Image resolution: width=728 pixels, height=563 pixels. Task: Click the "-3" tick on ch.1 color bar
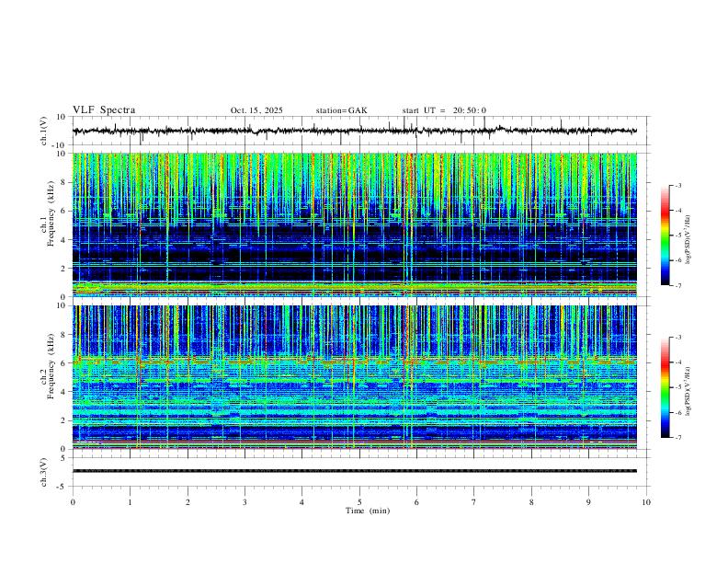[x=677, y=185]
